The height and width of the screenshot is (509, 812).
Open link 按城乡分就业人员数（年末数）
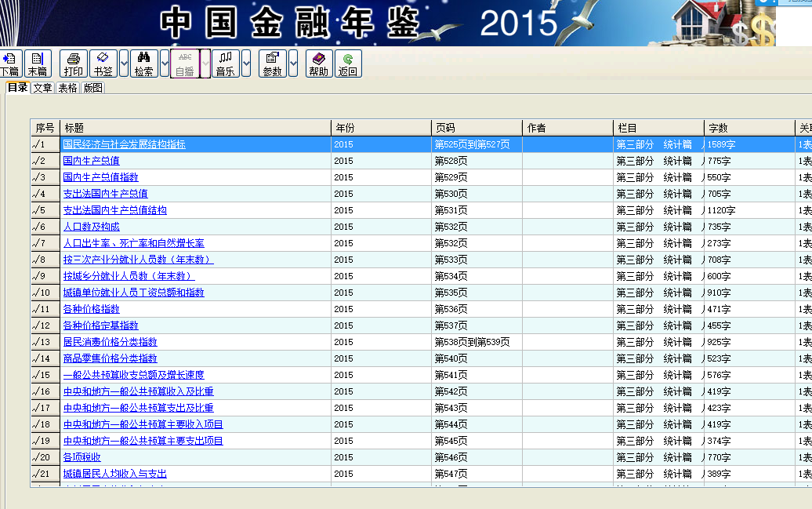(129, 276)
